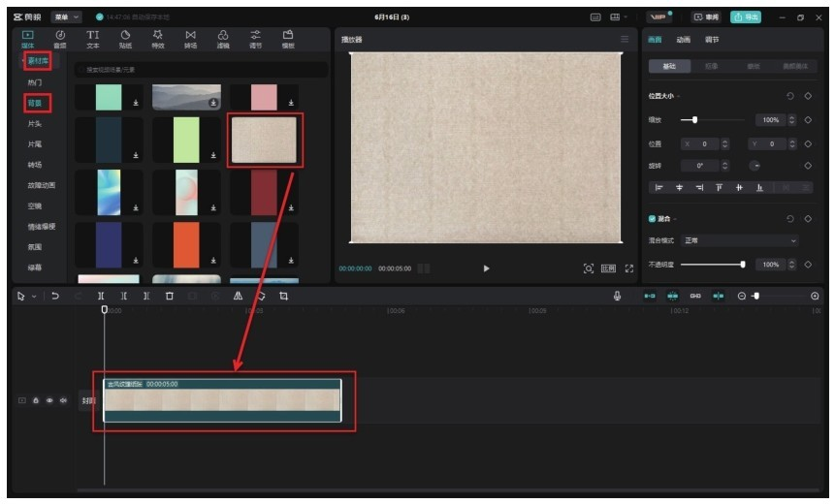Adjust the 旋转 rotation stepper
This screenshot has height=504, width=835.
724,166
